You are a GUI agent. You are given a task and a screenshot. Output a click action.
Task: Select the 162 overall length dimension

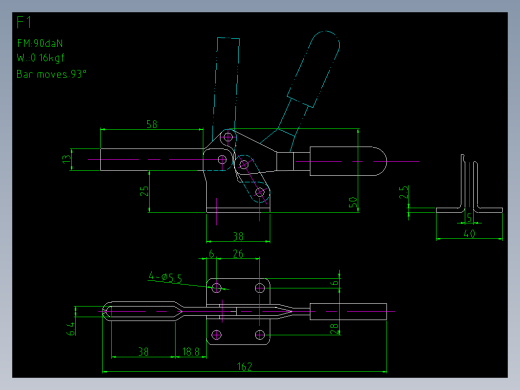[x=245, y=367]
